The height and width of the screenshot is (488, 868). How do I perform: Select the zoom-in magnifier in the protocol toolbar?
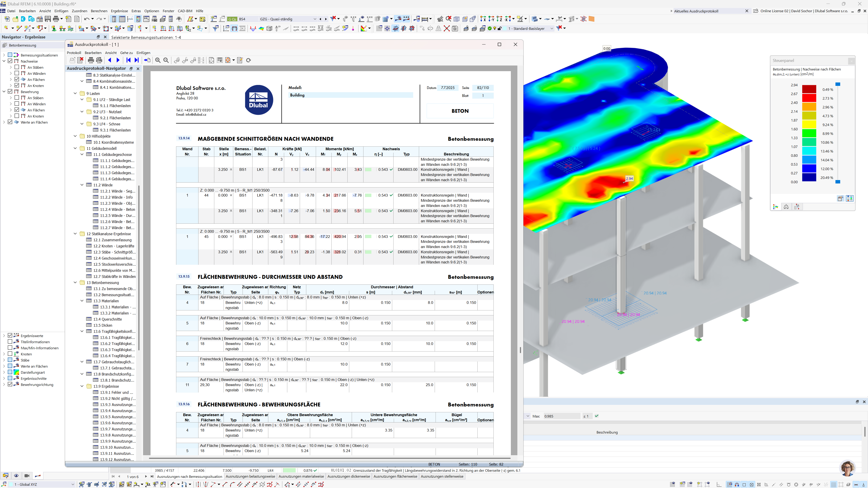pyautogui.click(x=158, y=60)
